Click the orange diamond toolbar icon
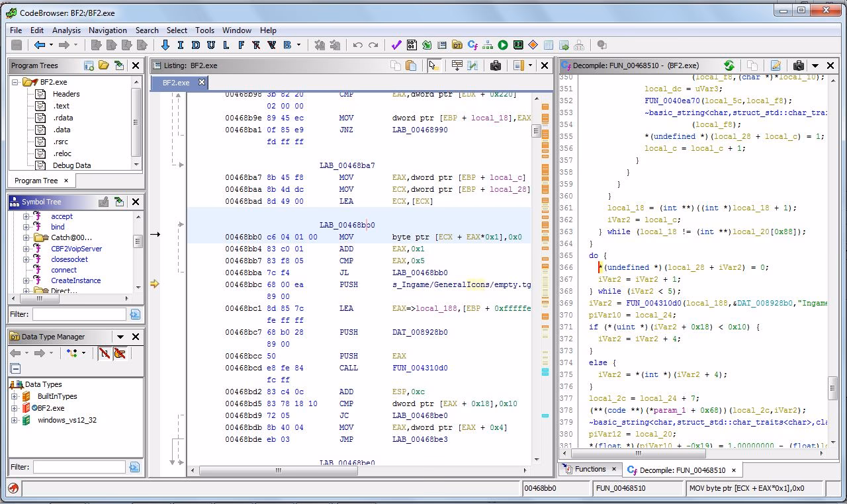Screen dimensions: 847x504 click(x=533, y=45)
